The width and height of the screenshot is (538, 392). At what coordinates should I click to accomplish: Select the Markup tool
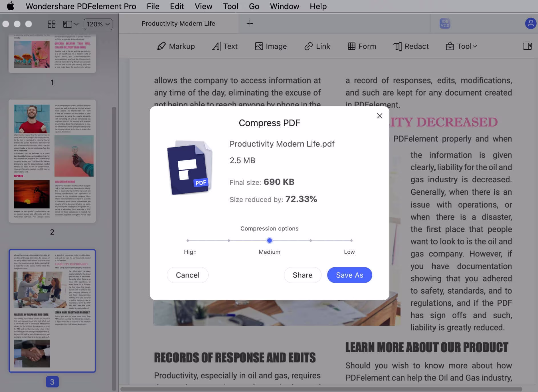[176, 46]
